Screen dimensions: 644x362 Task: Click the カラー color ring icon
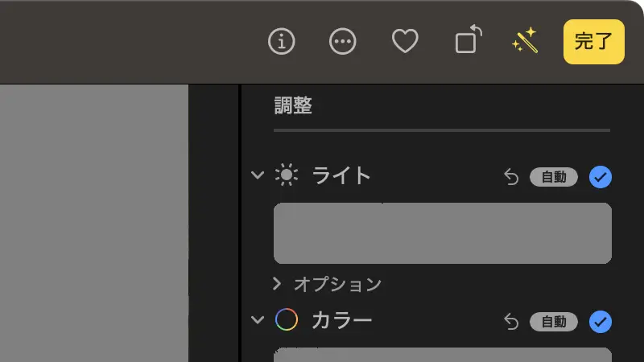tap(286, 320)
